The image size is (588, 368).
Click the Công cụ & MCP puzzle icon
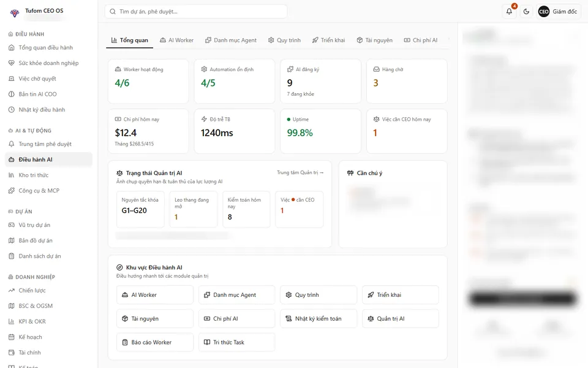(11, 191)
